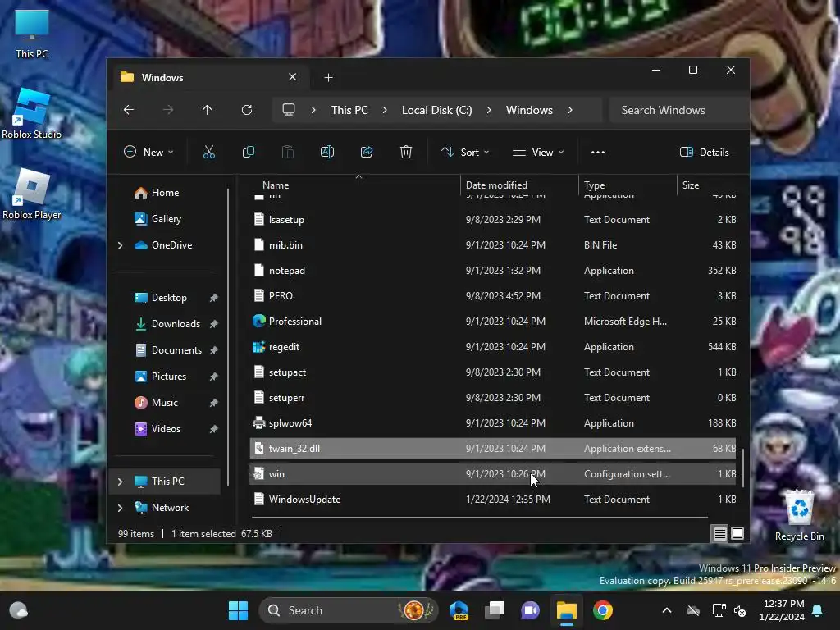Unpin Pictures from quick access
840x630 pixels.
click(214, 377)
